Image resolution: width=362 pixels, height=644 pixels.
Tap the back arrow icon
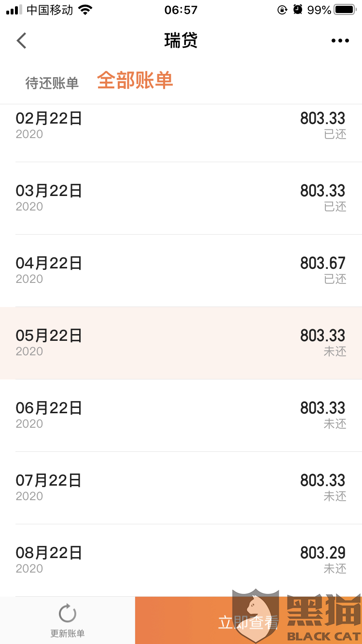pos(22,41)
